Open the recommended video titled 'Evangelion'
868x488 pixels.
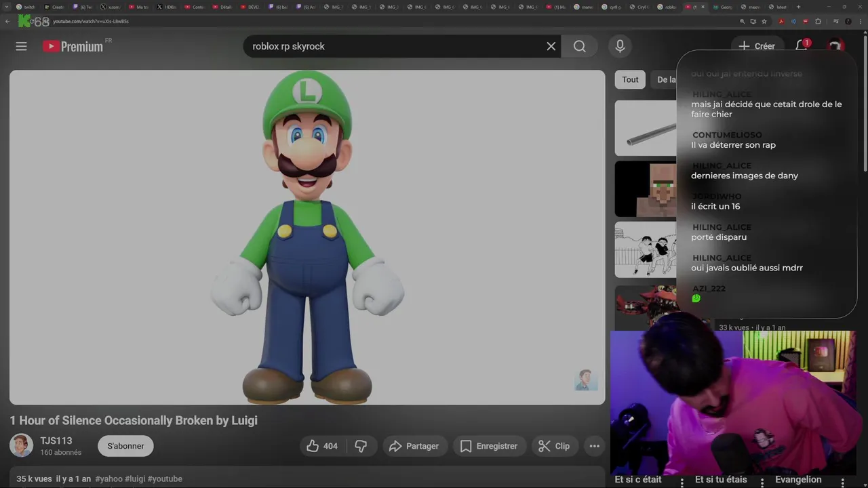click(798, 479)
